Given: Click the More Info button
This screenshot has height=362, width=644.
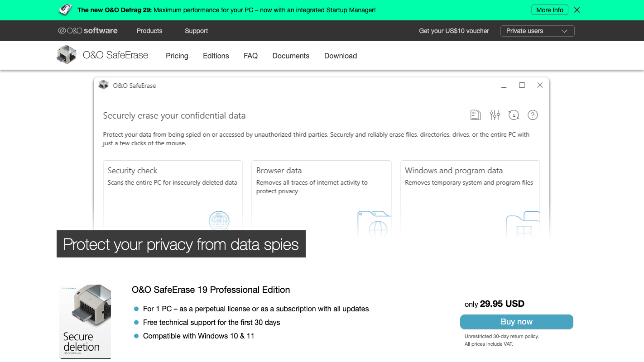Looking at the screenshot, I should point(550,10).
